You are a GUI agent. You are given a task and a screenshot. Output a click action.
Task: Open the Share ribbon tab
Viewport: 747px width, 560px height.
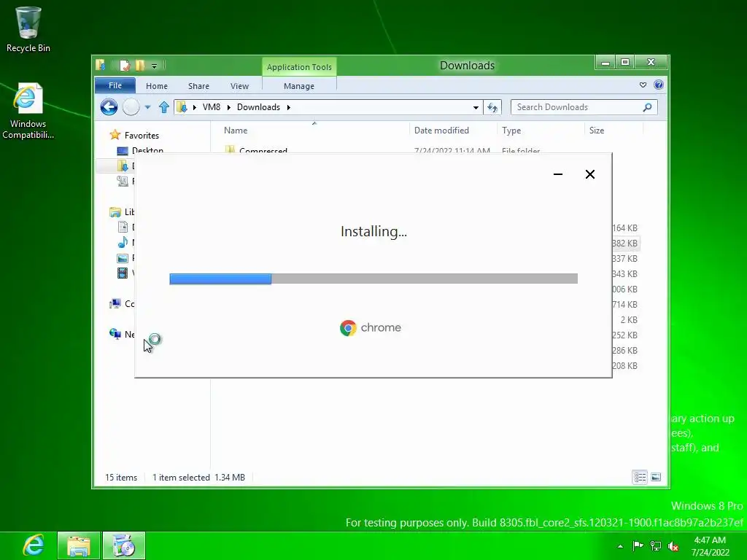(x=198, y=86)
